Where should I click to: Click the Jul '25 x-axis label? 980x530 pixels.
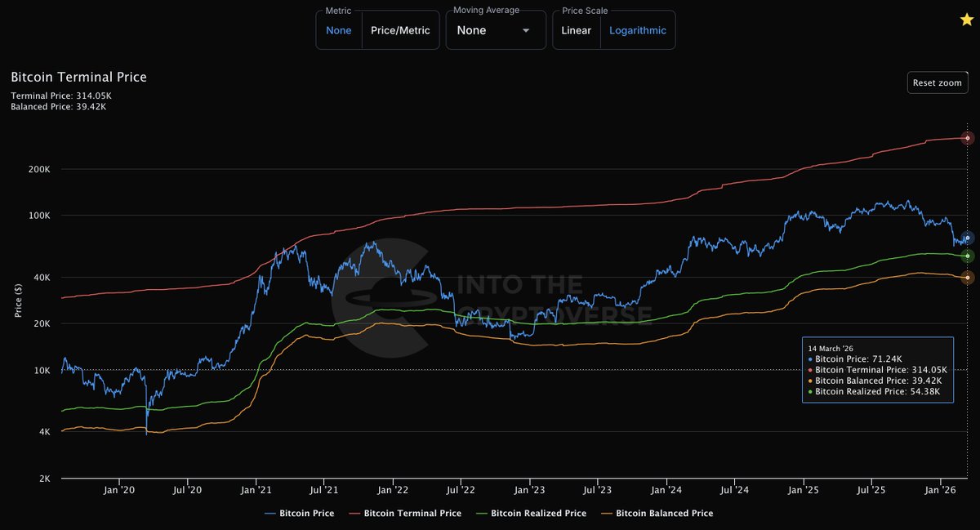pyautogui.click(x=871, y=491)
